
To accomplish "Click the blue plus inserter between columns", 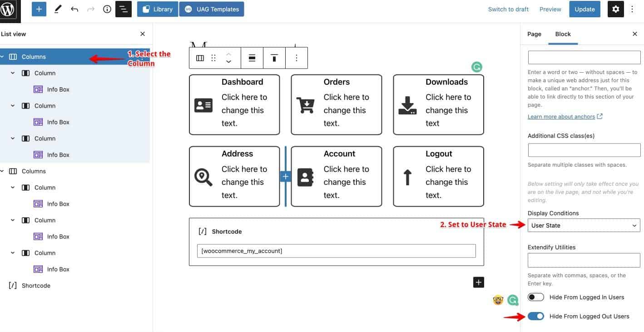I will pyautogui.click(x=286, y=177).
